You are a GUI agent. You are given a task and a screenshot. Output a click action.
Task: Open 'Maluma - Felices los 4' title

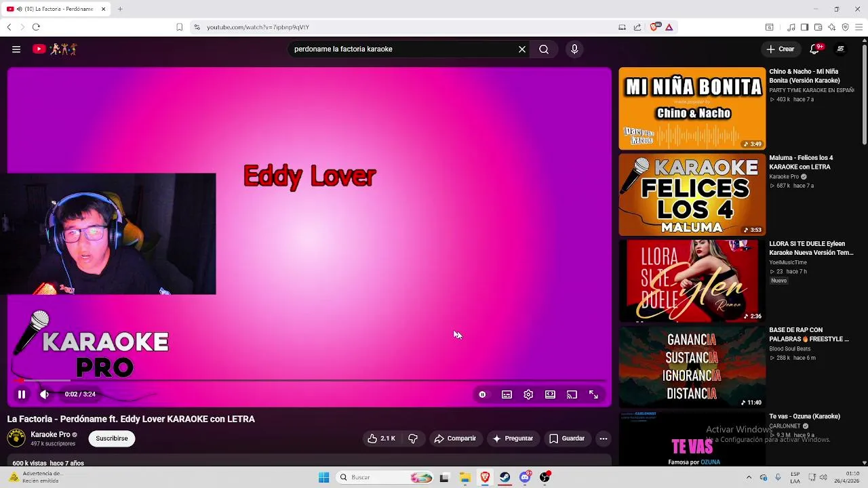pos(801,162)
